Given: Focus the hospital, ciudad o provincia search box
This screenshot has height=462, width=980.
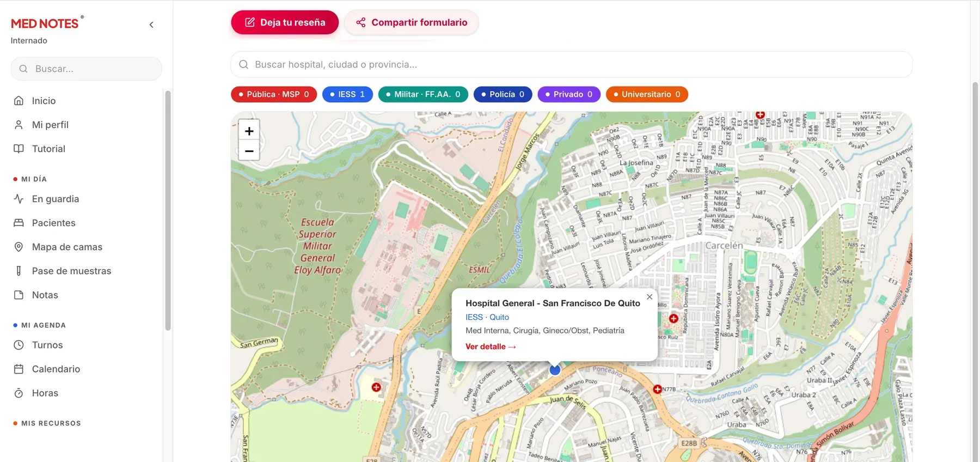Looking at the screenshot, I should (572, 64).
